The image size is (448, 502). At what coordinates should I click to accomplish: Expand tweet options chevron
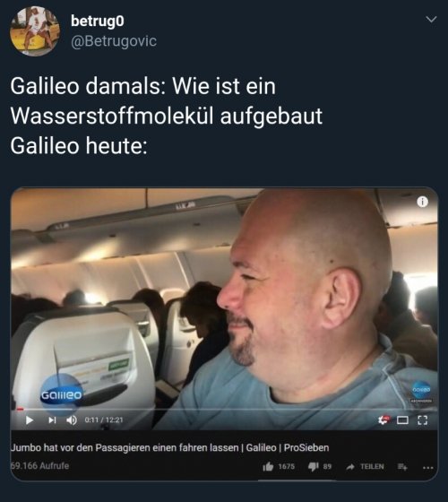tap(431, 19)
